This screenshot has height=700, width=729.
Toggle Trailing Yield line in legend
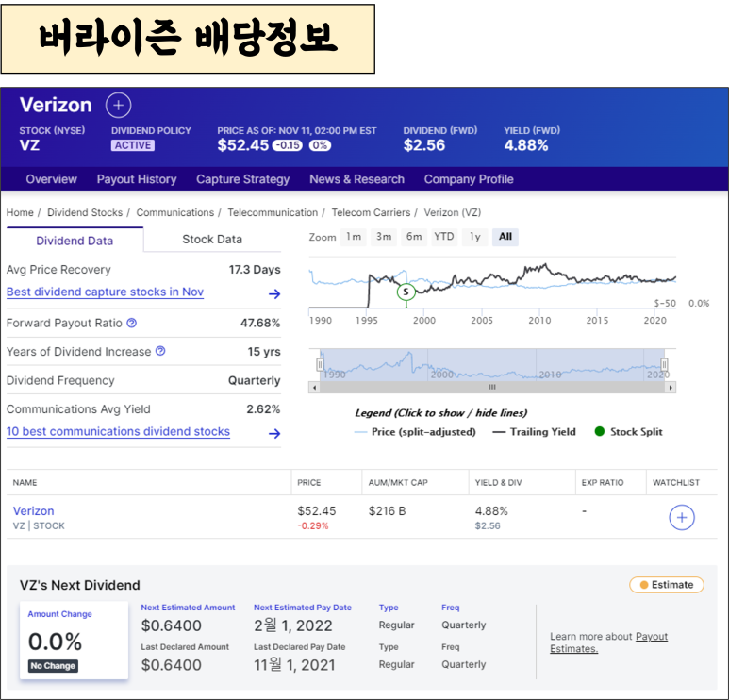[534, 432]
